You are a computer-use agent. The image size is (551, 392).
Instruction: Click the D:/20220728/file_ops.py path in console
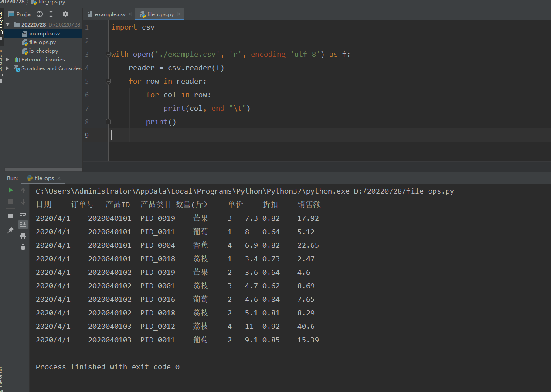tap(404, 191)
